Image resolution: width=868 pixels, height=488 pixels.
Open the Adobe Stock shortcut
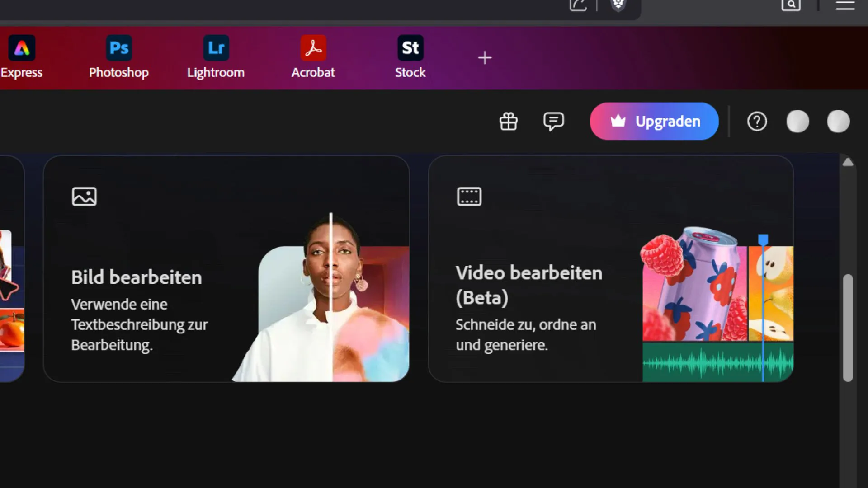pyautogui.click(x=410, y=48)
